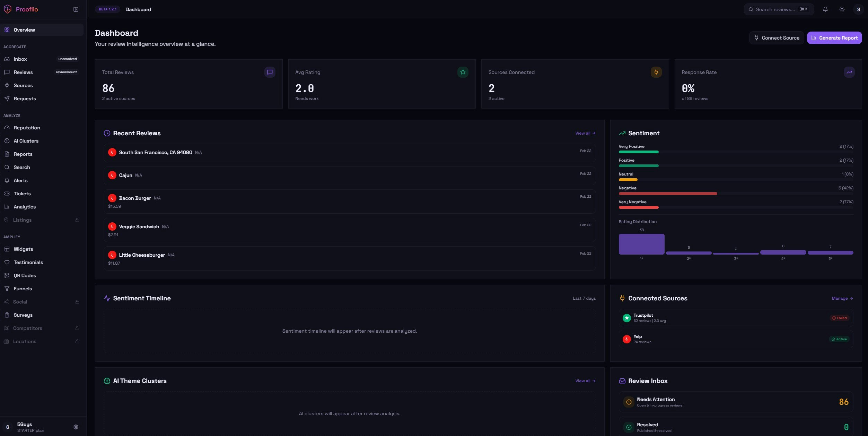Click the Response Rate trend icon
The image size is (868, 436).
(849, 72)
